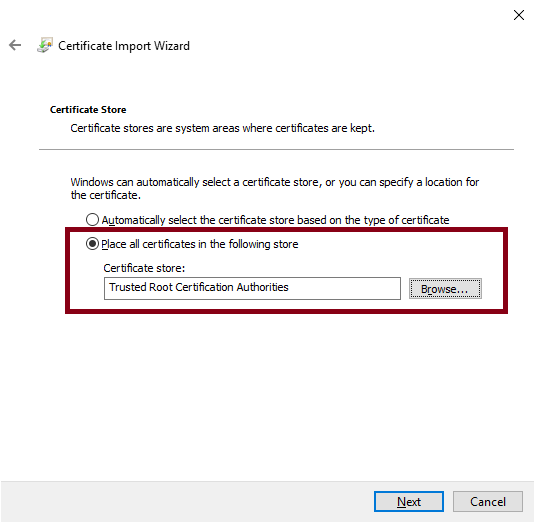This screenshot has height=523, width=535.
Task: Proceed with the Next button
Action: tap(409, 502)
